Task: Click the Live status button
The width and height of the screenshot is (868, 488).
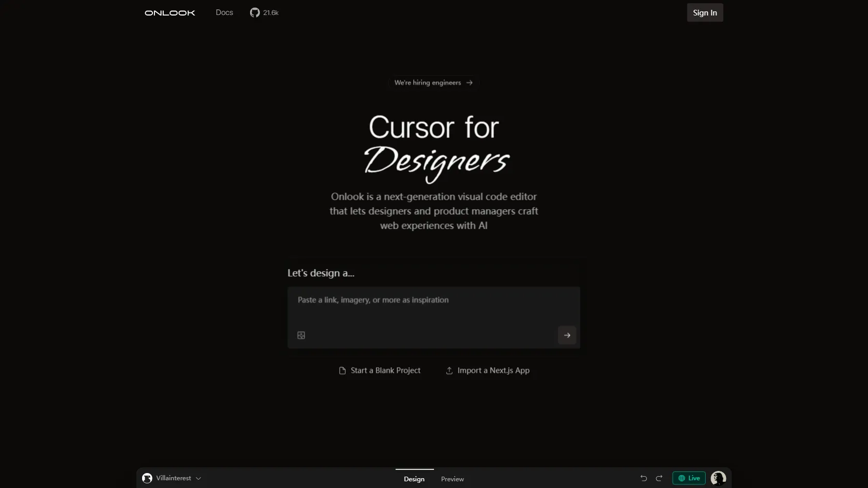Action: pyautogui.click(x=689, y=478)
